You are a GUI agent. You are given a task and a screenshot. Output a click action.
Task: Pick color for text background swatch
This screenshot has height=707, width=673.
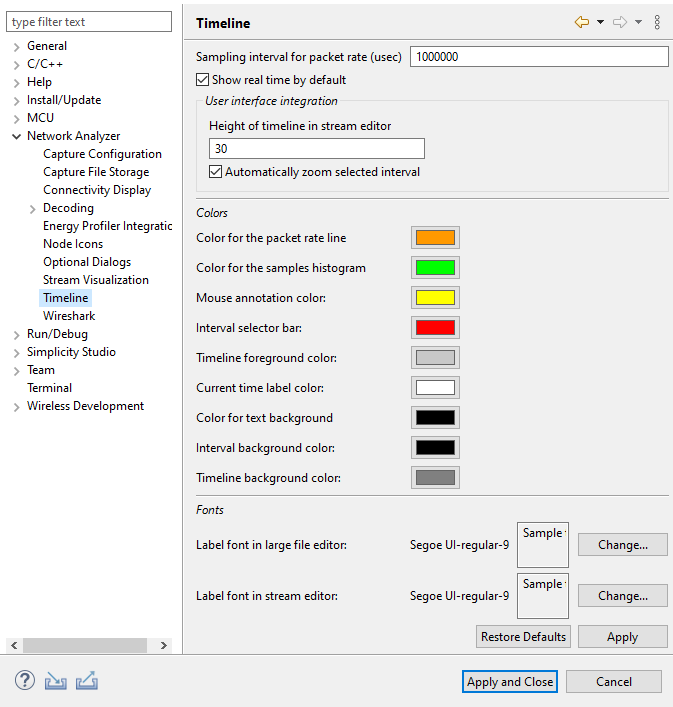pyautogui.click(x=435, y=418)
